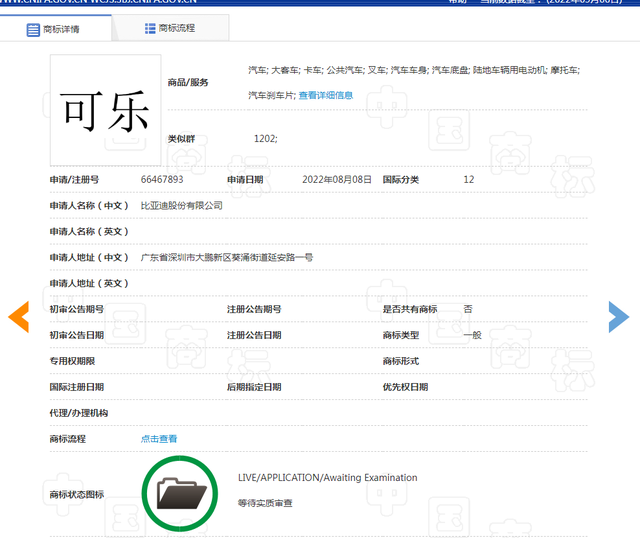This screenshot has height=538, width=640.
Task: Click the 申请人地址（英文）label
Action: (x=89, y=283)
